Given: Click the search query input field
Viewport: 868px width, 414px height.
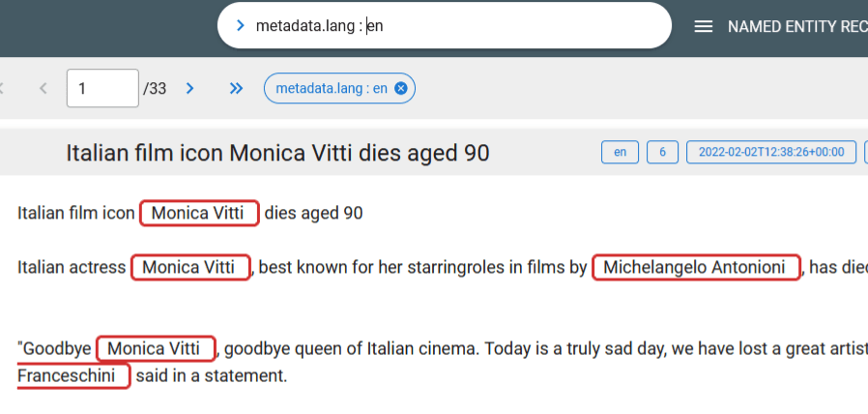Looking at the screenshot, I should [x=454, y=26].
